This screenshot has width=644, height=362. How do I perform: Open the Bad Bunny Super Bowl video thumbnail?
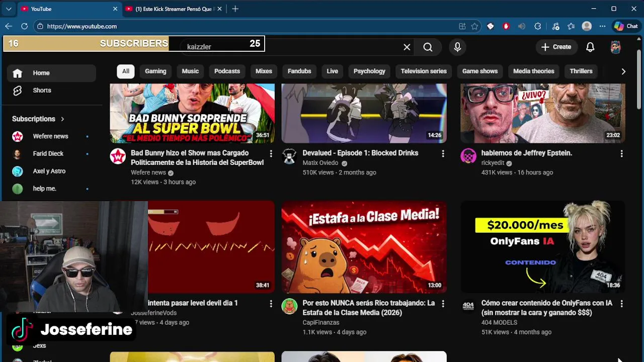click(x=192, y=113)
